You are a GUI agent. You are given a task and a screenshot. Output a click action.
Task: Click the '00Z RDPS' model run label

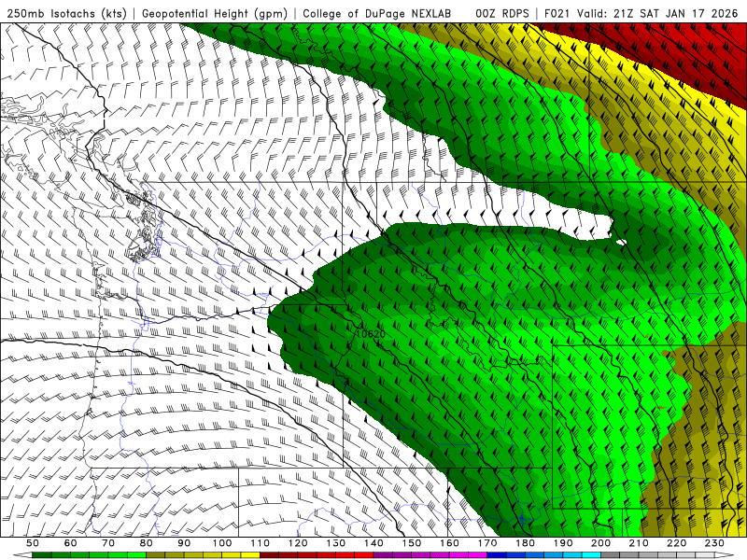click(x=502, y=13)
